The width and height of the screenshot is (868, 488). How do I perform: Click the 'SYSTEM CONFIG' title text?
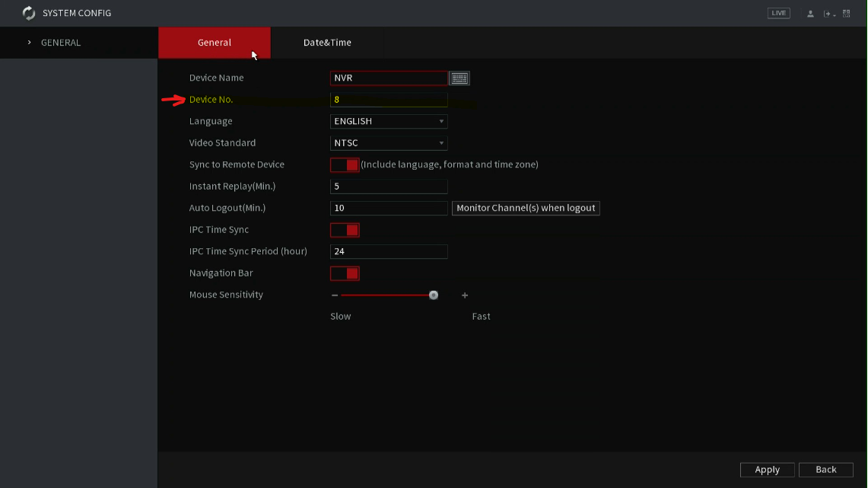77,13
